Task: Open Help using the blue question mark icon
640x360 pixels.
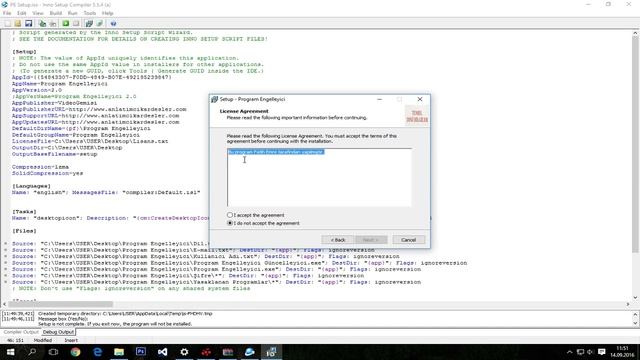Action: click(x=113, y=24)
